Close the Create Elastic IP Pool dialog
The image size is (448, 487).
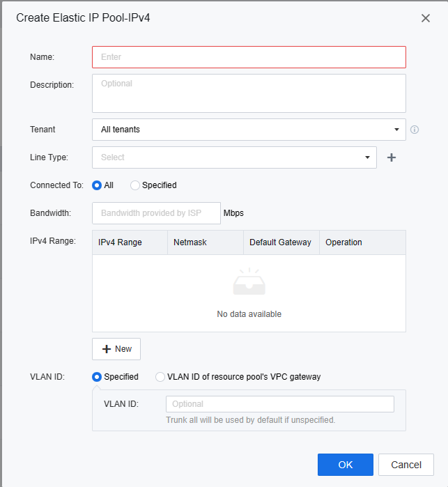tap(426, 18)
